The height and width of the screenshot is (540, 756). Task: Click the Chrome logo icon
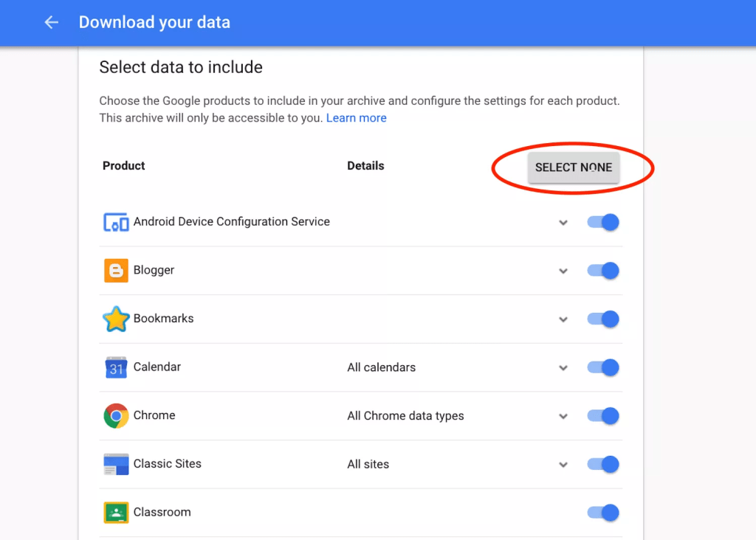tap(116, 415)
